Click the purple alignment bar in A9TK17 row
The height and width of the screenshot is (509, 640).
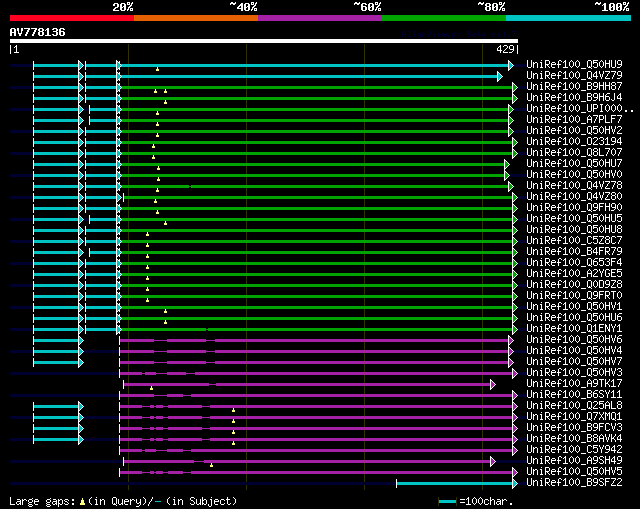pos(309,385)
